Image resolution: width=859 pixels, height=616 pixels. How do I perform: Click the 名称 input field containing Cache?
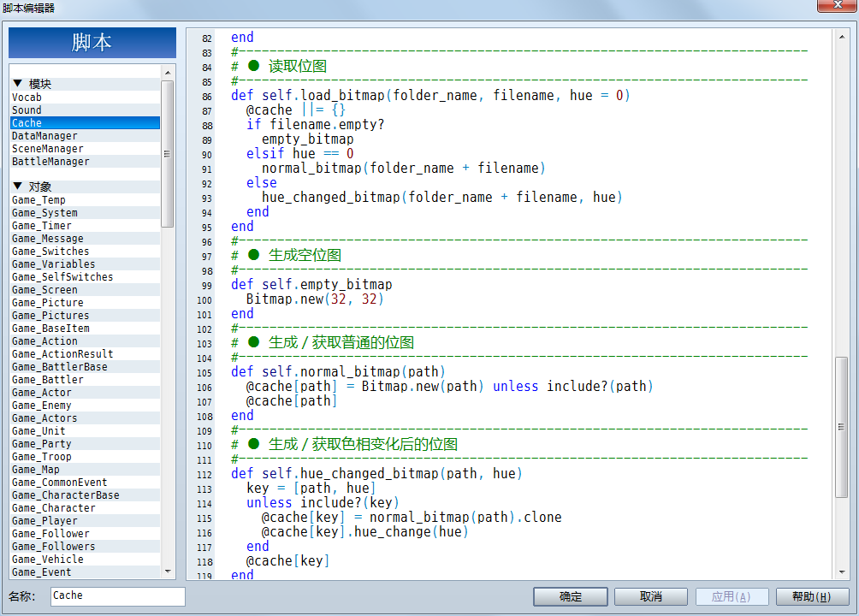point(118,596)
